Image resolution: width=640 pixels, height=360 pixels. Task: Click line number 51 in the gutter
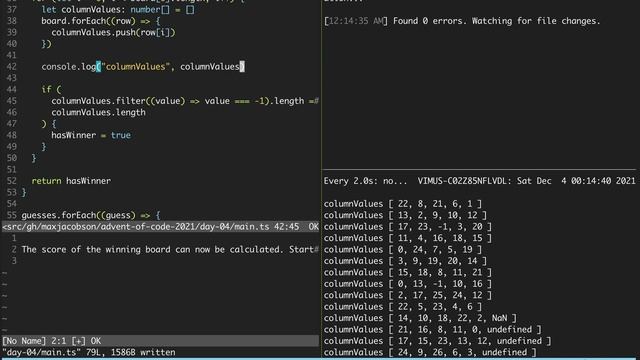pos(11,169)
